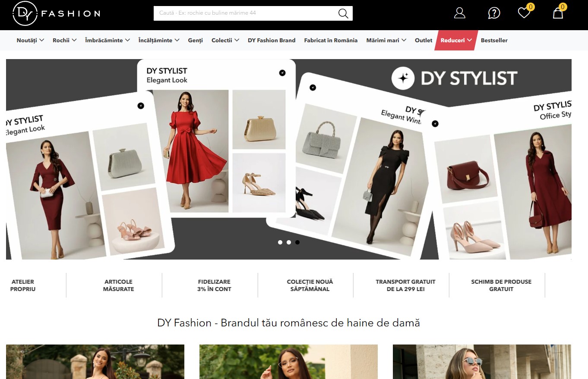The height and width of the screenshot is (379, 588).
Task: Open the Genți menu item
Action: (195, 40)
